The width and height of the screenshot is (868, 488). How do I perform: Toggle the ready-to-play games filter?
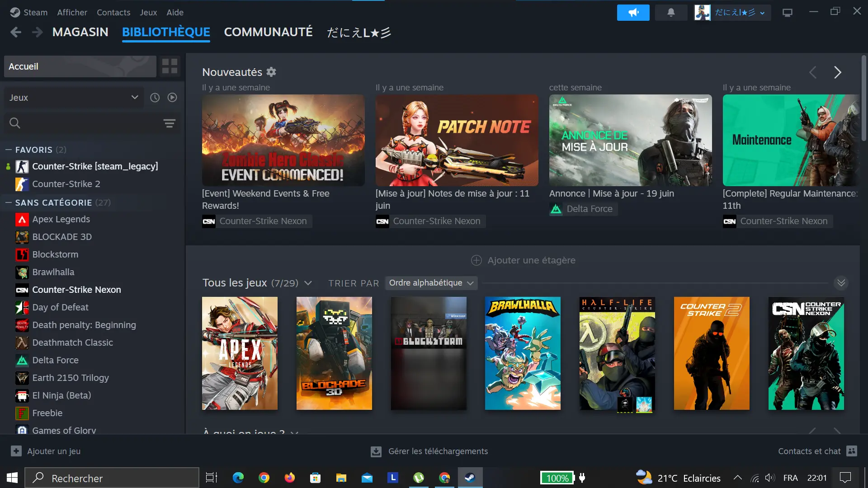[172, 98]
